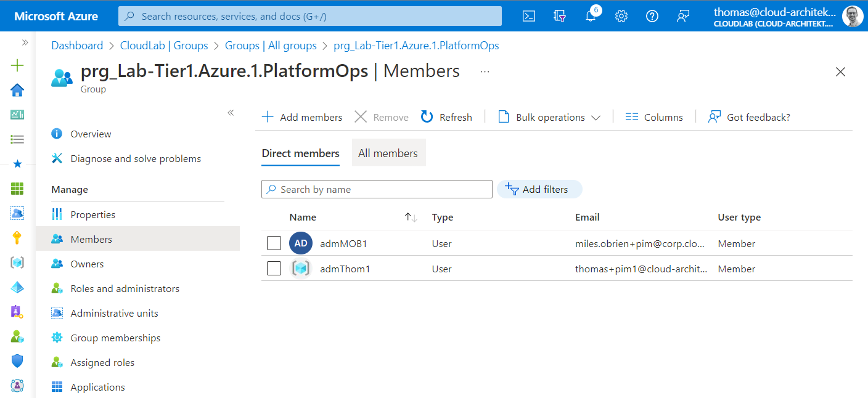Open the notifications bell
The height and width of the screenshot is (398, 868).
591,17
